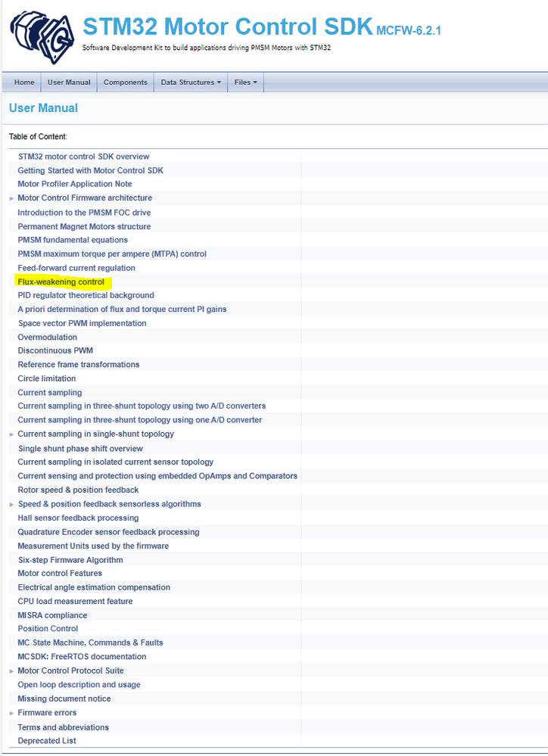The image size is (548, 756).
Task: Open Hall sensor feedback processing link
Action: pos(78,518)
